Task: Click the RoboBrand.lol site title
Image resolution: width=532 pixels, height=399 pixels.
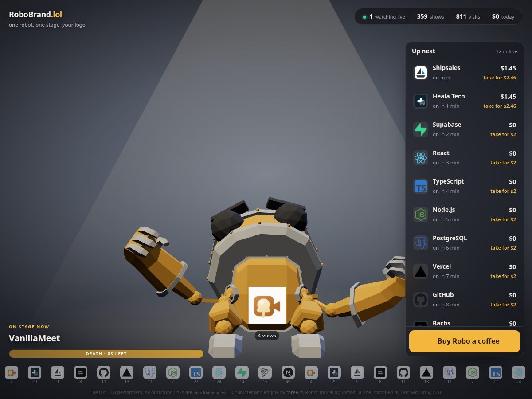Action: click(x=35, y=14)
